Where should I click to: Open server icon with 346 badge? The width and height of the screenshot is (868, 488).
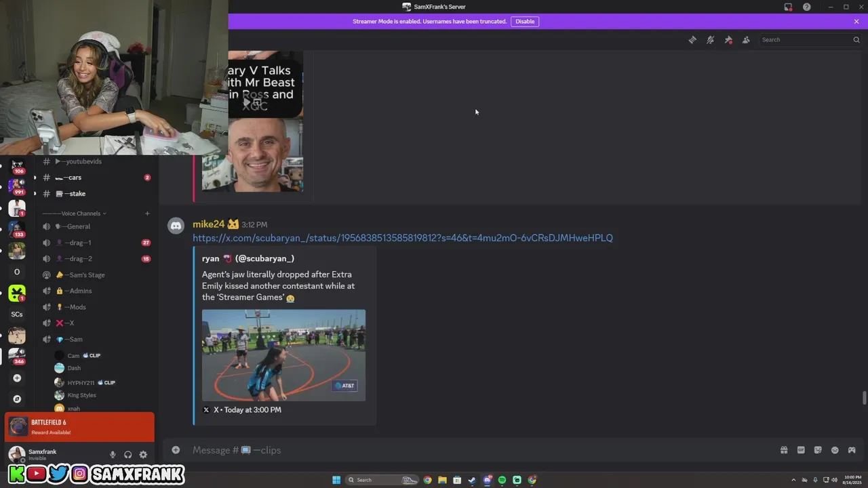pyautogui.click(x=17, y=357)
